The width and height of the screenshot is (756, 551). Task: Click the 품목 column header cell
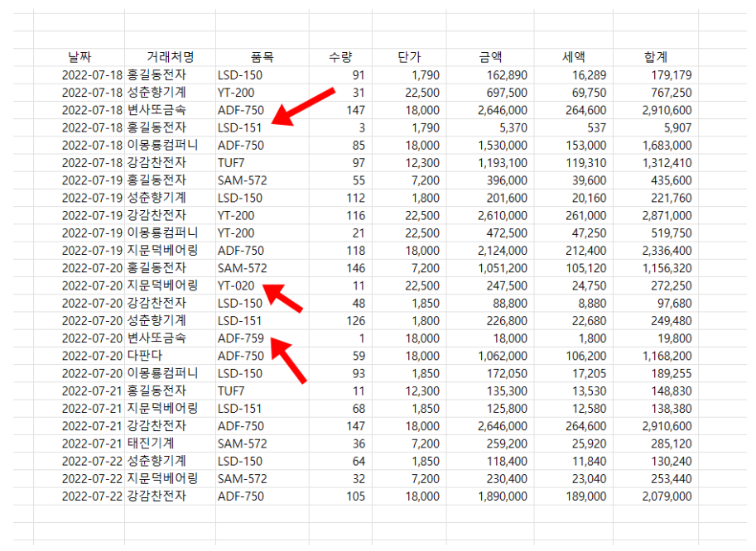point(262,57)
